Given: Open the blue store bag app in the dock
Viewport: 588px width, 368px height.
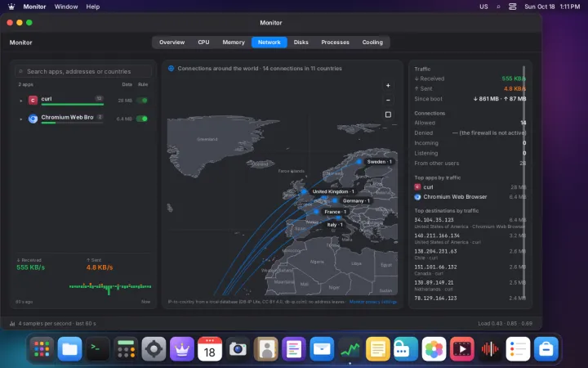Looking at the screenshot, I should pyautogui.click(x=546, y=349).
